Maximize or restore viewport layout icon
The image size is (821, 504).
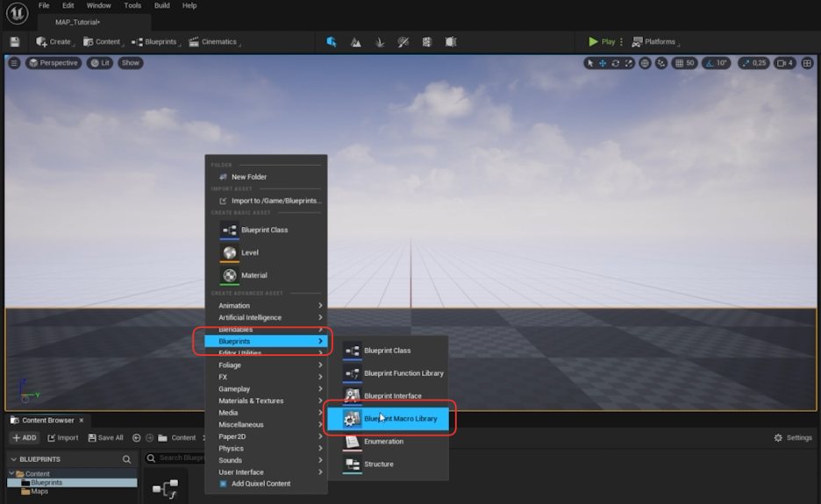[x=807, y=63]
